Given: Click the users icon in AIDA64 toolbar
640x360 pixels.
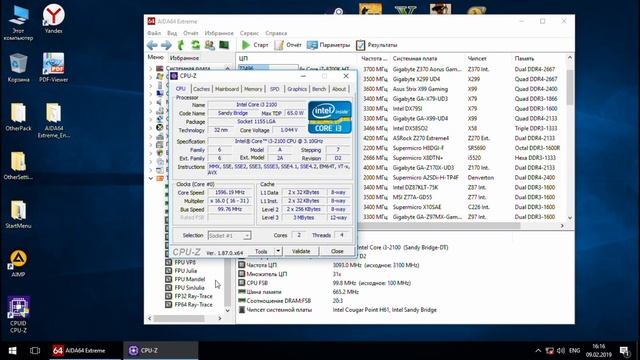Looking at the screenshot, I should pos(210,45).
